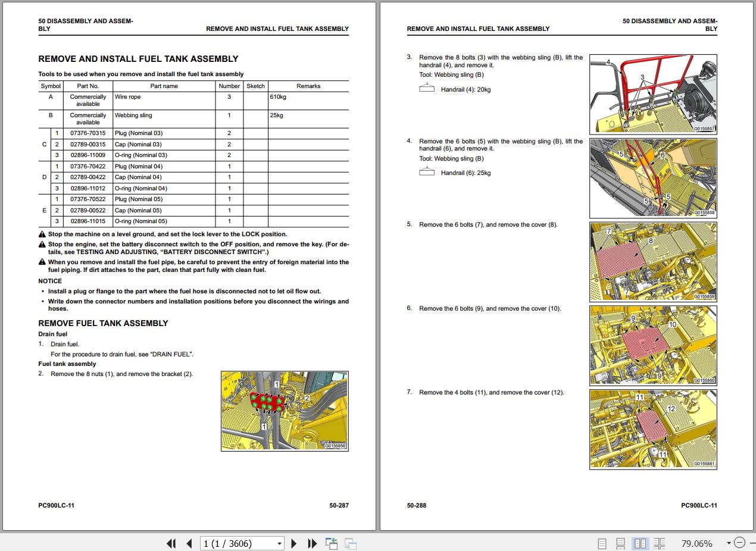Click the previous view navigation icon
The width and height of the screenshot is (756, 551).
coord(332,543)
